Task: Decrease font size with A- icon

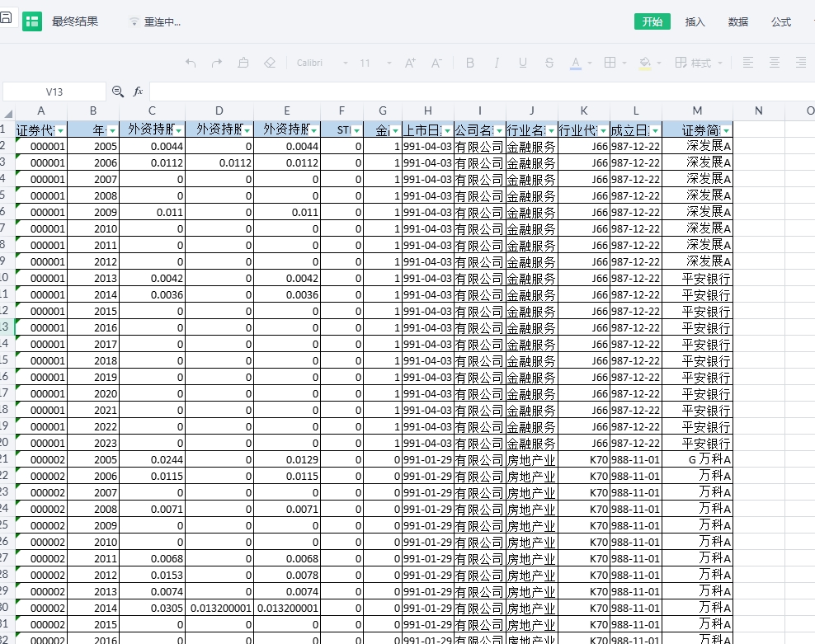Action: point(436,63)
